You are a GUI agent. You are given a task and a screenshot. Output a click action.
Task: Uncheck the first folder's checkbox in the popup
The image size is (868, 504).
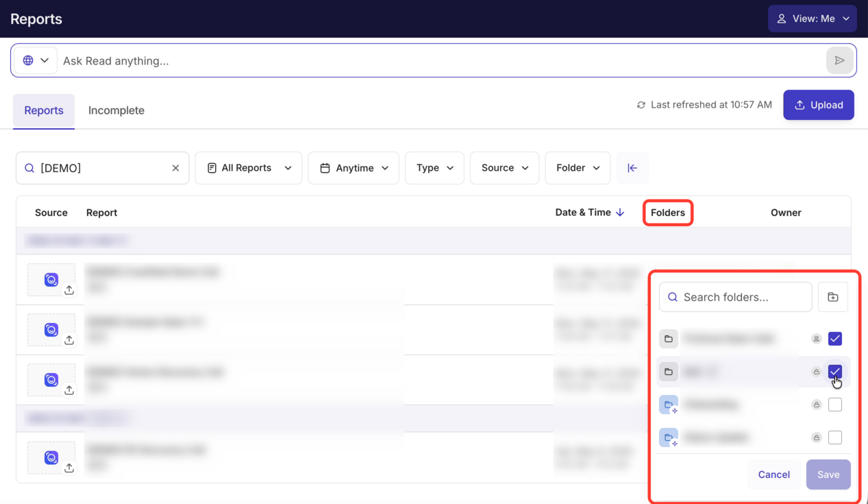click(835, 339)
